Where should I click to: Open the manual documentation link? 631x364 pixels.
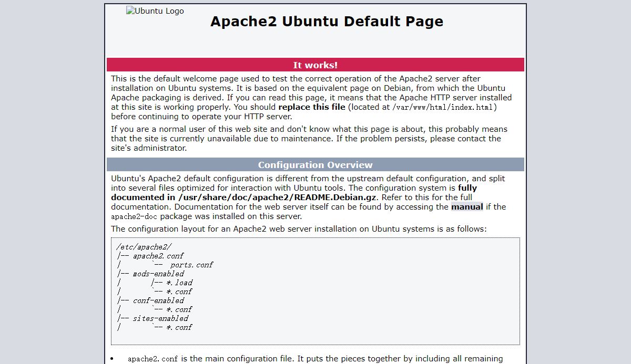[467, 207]
